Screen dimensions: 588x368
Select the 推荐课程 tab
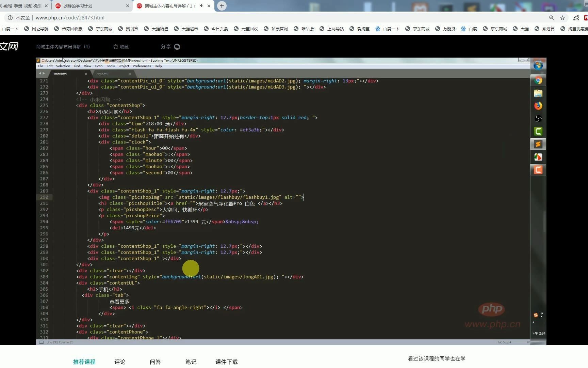click(84, 362)
